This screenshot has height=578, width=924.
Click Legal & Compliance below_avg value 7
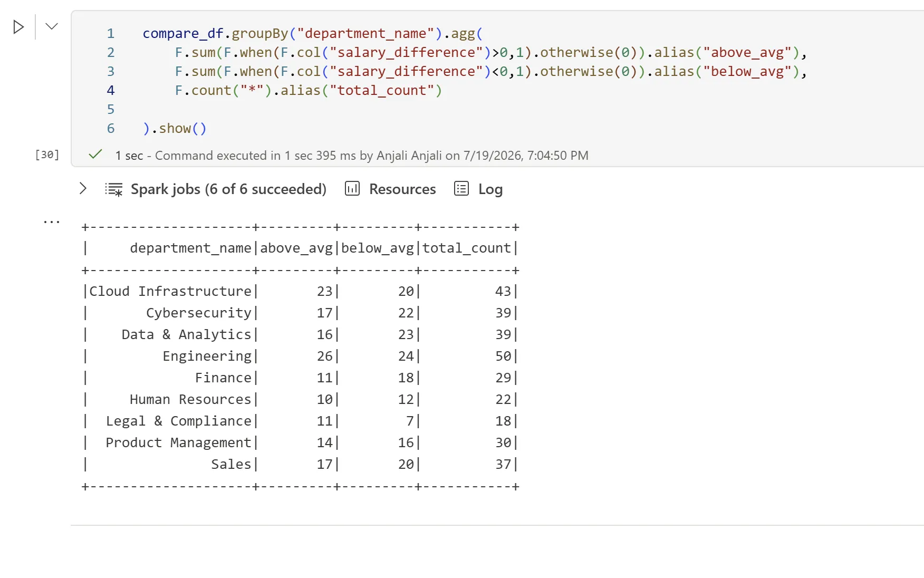(410, 421)
